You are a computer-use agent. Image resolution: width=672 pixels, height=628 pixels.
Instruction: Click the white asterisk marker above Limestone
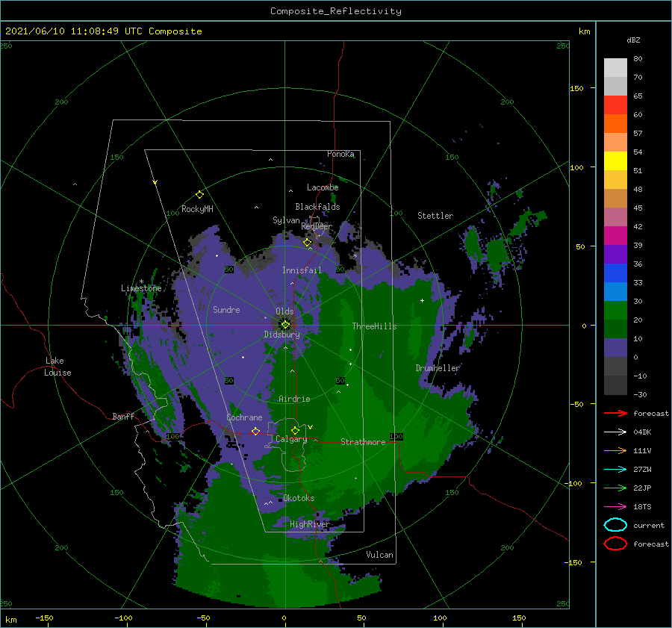(141, 282)
